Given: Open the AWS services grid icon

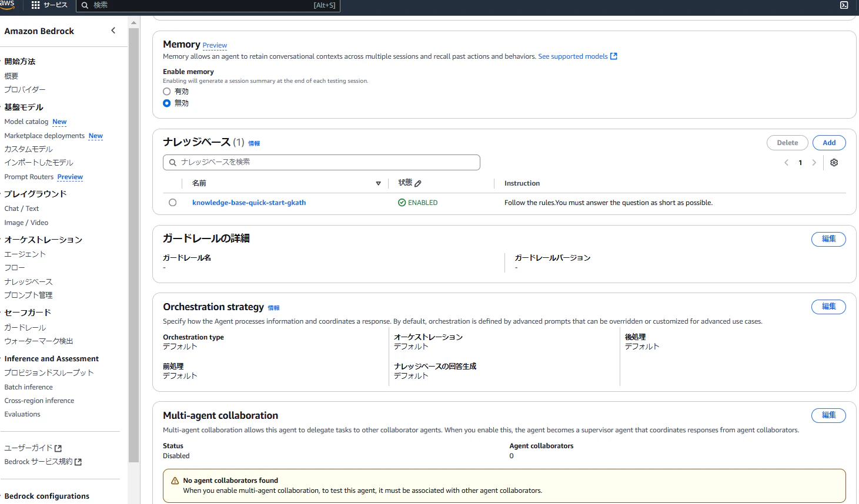Looking at the screenshot, I should coord(35,5).
